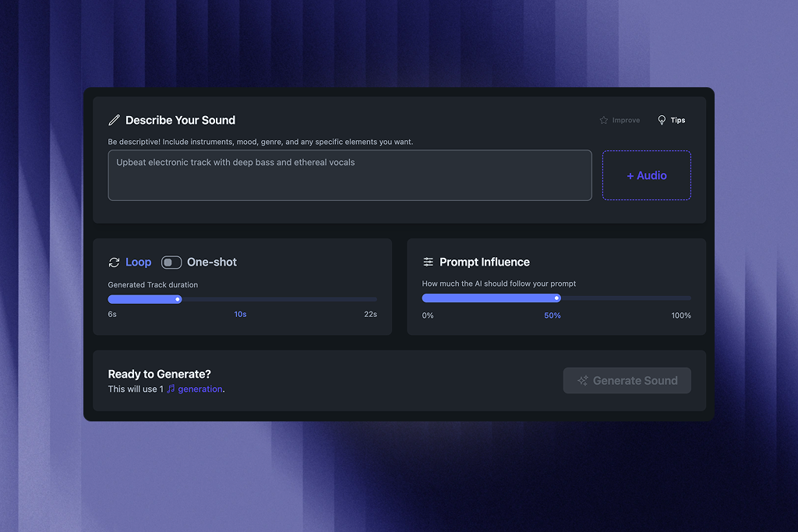Click the sliders icon beside Prompt Influence

[x=429, y=262]
